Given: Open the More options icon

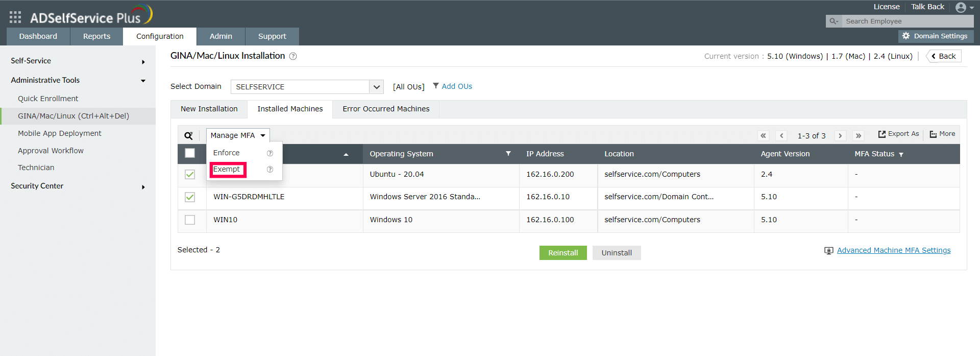Looking at the screenshot, I should (x=933, y=134).
